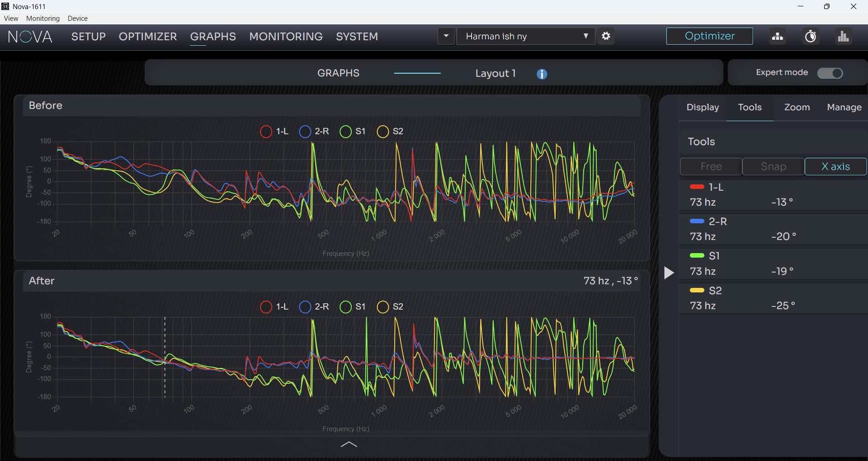This screenshot has width=868, height=461.
Task: Click the blue Layout 1 info icon
Action: pyautogui.click(x=542, y=74)
